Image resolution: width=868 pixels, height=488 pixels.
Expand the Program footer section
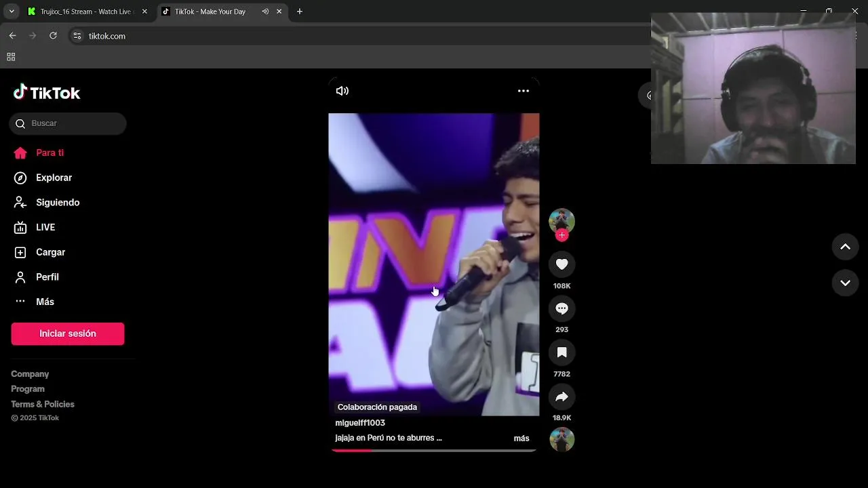(28, 389)
